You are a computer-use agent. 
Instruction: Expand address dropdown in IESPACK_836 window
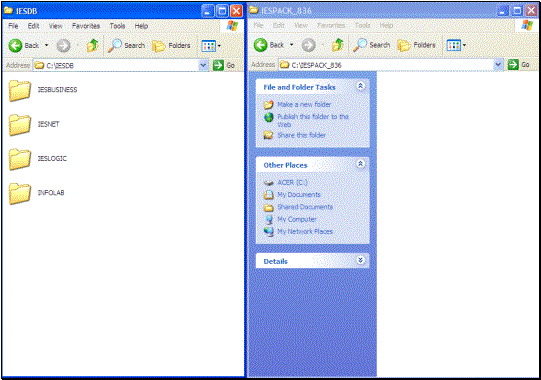(x=498, y=65)
